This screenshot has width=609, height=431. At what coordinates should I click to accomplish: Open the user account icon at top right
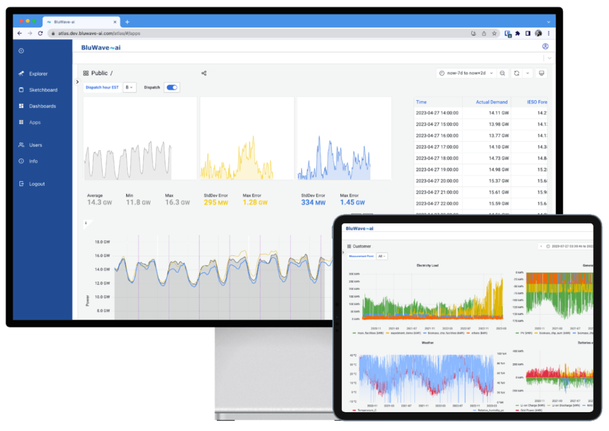[x=545, y=46]
